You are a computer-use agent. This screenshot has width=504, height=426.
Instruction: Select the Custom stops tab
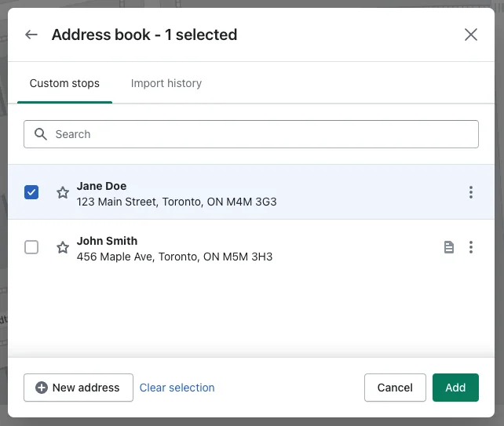[x=64, y=83]
